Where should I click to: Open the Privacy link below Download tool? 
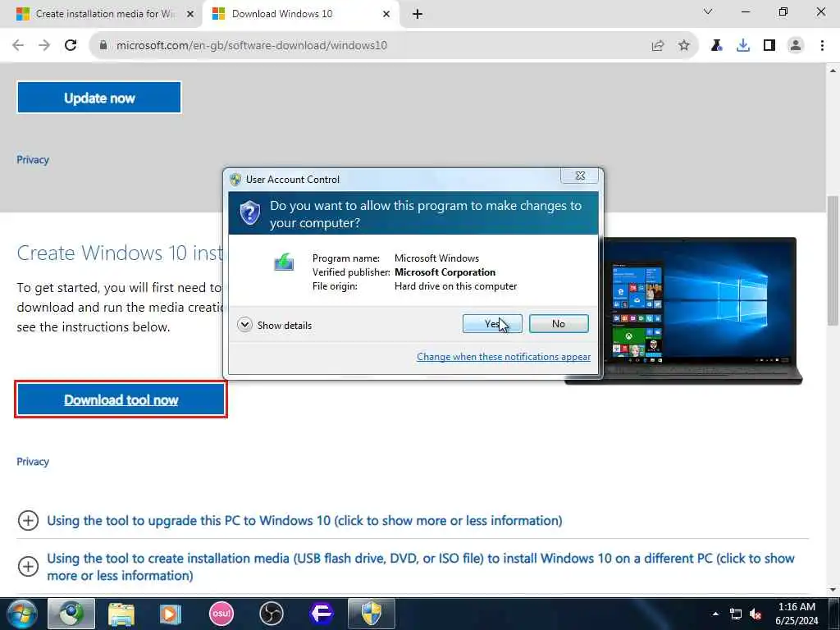[33, 461]
